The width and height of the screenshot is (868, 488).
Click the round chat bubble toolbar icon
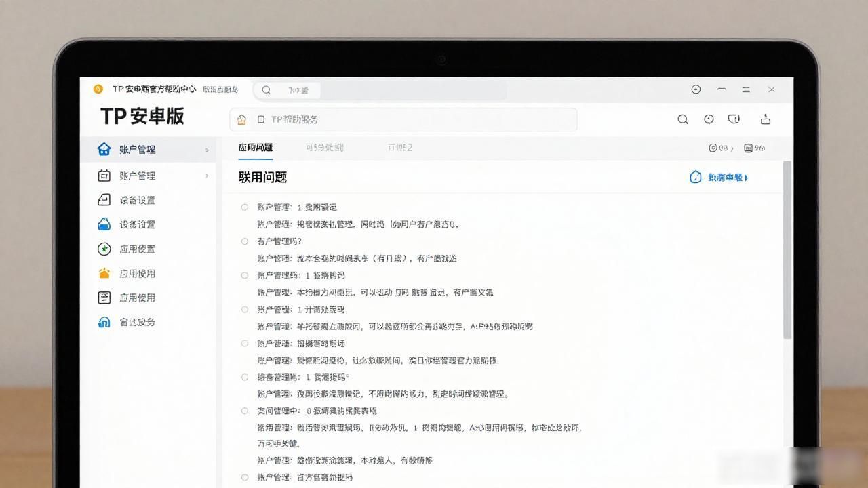click(x=709, y=119)
